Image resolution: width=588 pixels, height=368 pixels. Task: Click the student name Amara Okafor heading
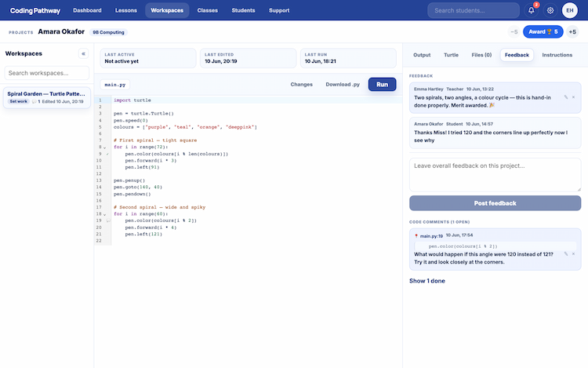coord(61,31)
